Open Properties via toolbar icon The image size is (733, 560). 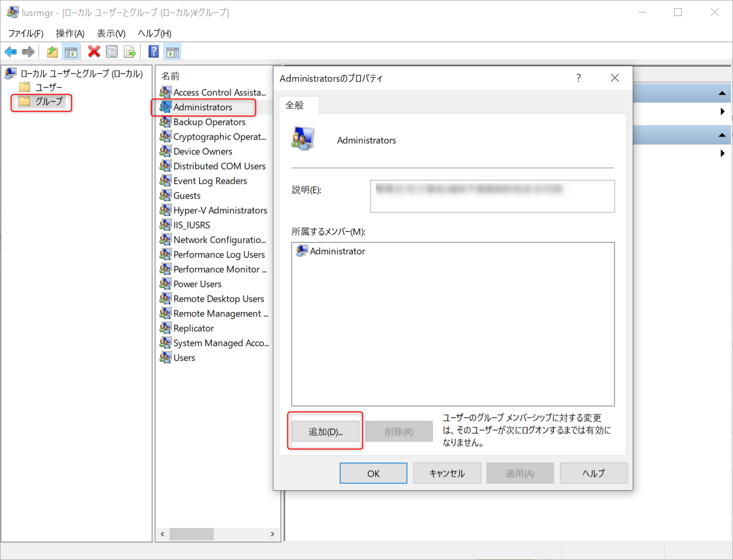coord(112,52)
